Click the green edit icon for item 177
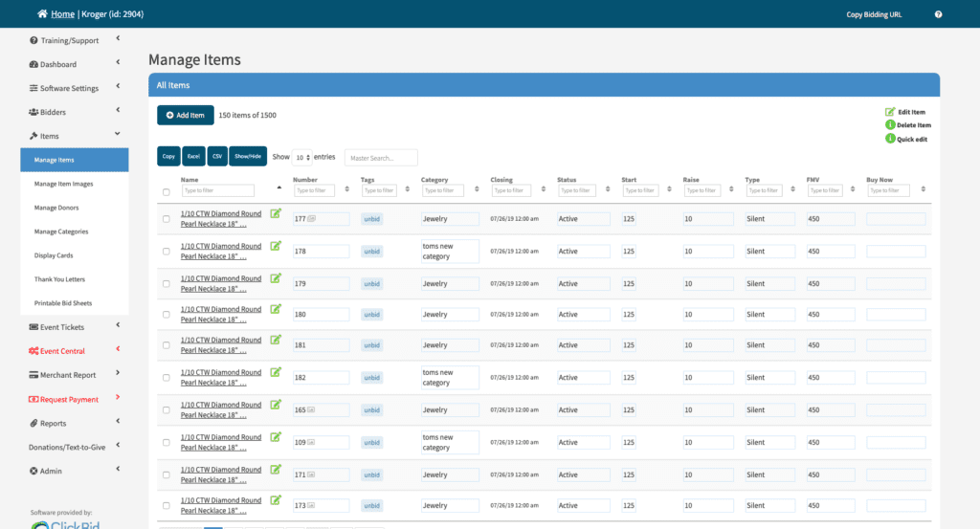Image resolution: width=980 pixels, height=529 pixels. click(276, 214)
